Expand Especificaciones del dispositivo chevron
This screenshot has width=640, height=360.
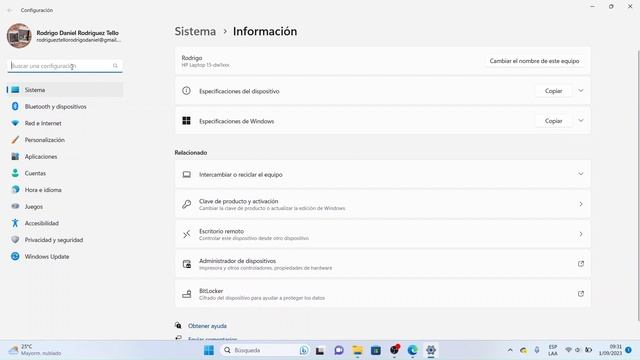pyautogui.click(x=581, y=91)
